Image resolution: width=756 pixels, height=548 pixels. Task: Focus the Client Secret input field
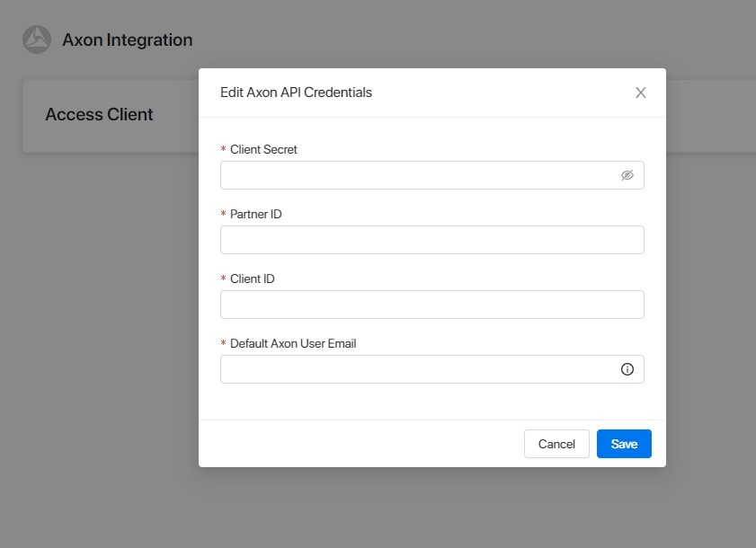pyautogui.click(x=418, y=175)
